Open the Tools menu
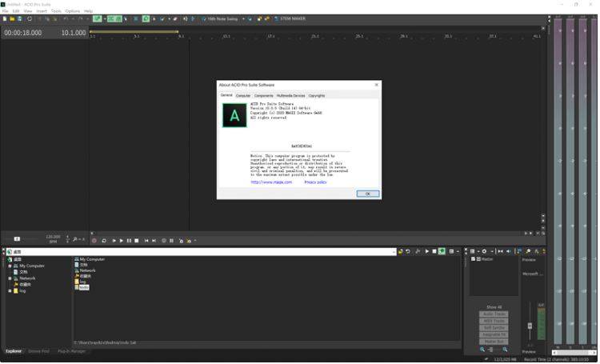 (x=55, y=11)
